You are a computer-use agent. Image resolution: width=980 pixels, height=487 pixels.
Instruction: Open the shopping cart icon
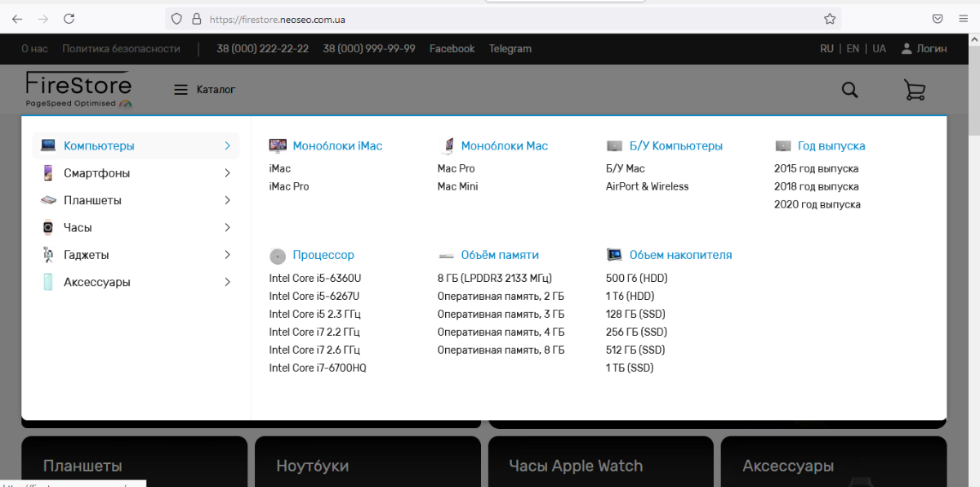pyautogui.click(x=915, y=90)
